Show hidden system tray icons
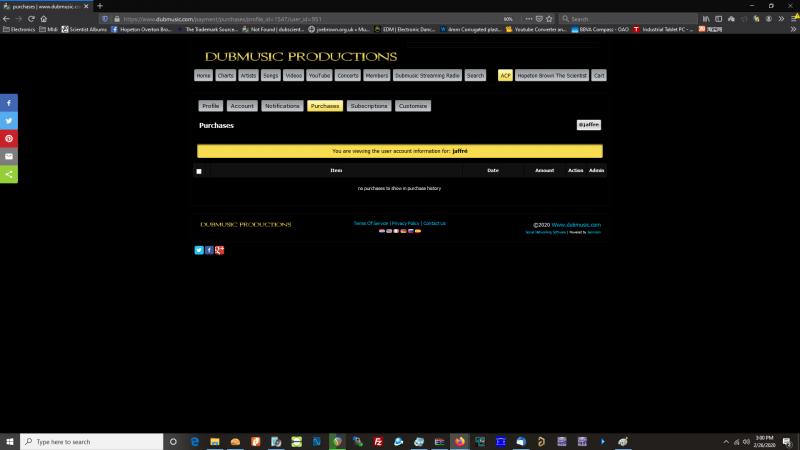This screenshot has height=450, width=800. point(726,442)
